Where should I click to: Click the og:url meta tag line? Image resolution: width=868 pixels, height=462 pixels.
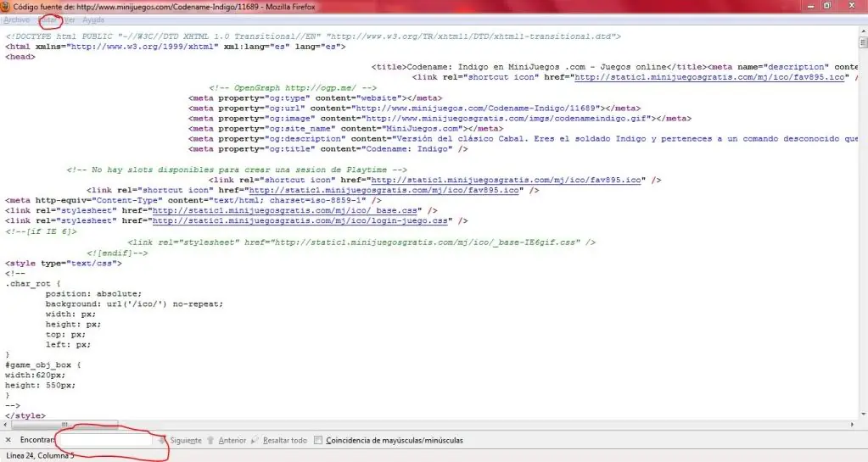click(x=414, y=109)
